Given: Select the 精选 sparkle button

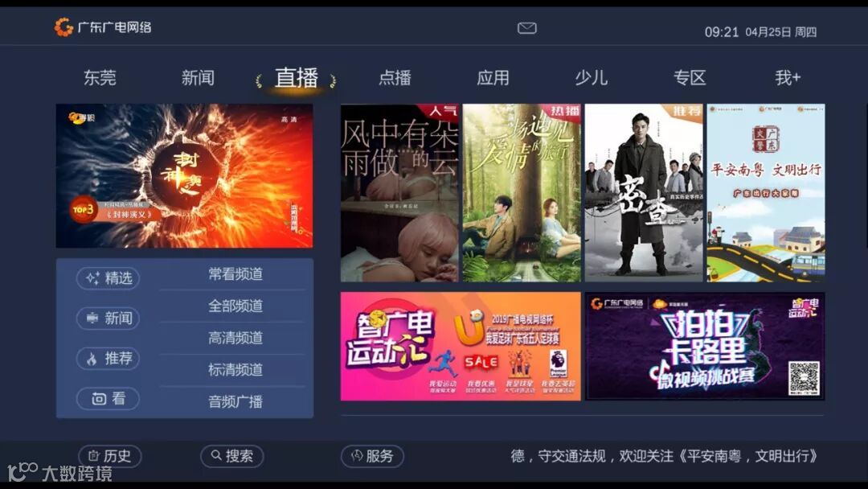Looking at the screenshot, I should coord(108,278).
